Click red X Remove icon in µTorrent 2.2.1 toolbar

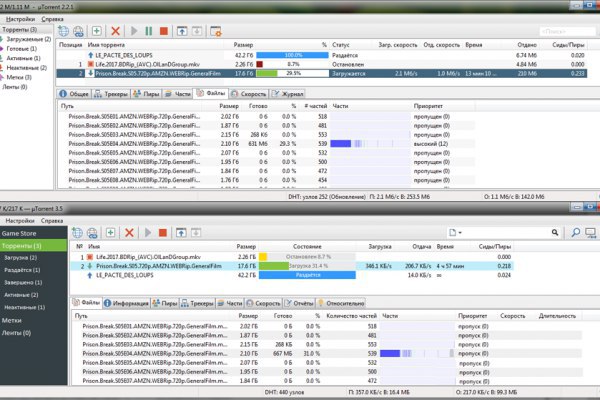pyautogui.click(x=115, y=31)
